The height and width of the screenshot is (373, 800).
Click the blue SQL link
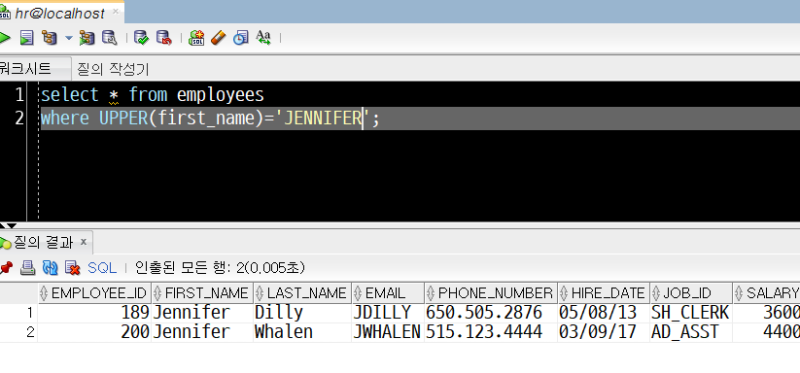[102, 267]
